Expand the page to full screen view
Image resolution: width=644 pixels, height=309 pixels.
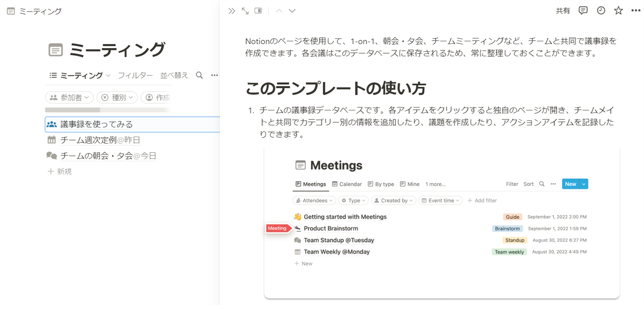point(245,11)
